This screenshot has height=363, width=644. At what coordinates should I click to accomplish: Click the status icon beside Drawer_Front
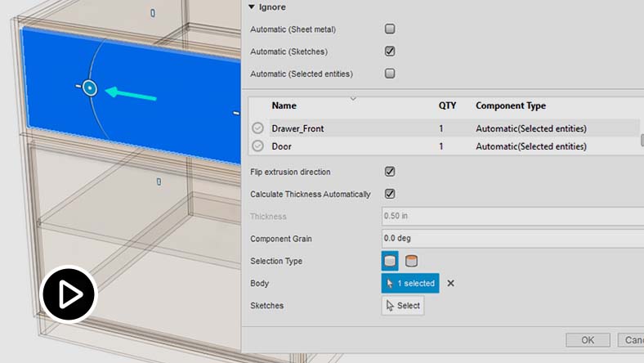pos(258,128)
